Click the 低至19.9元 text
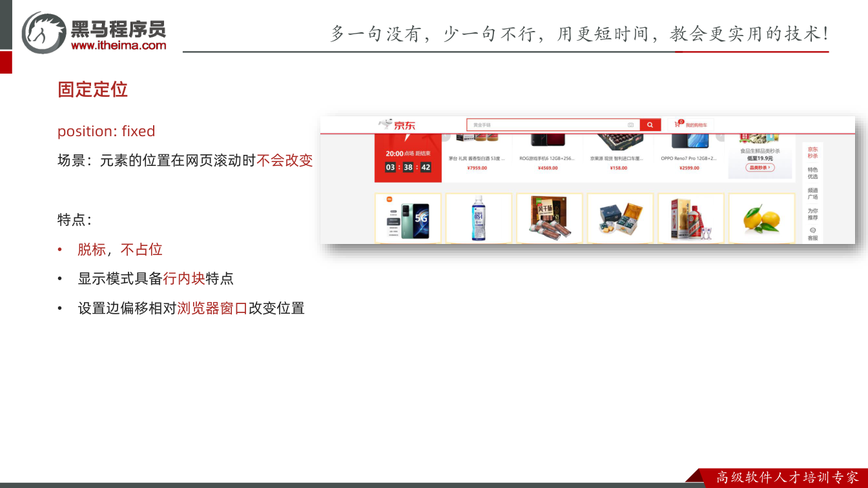 760,158
